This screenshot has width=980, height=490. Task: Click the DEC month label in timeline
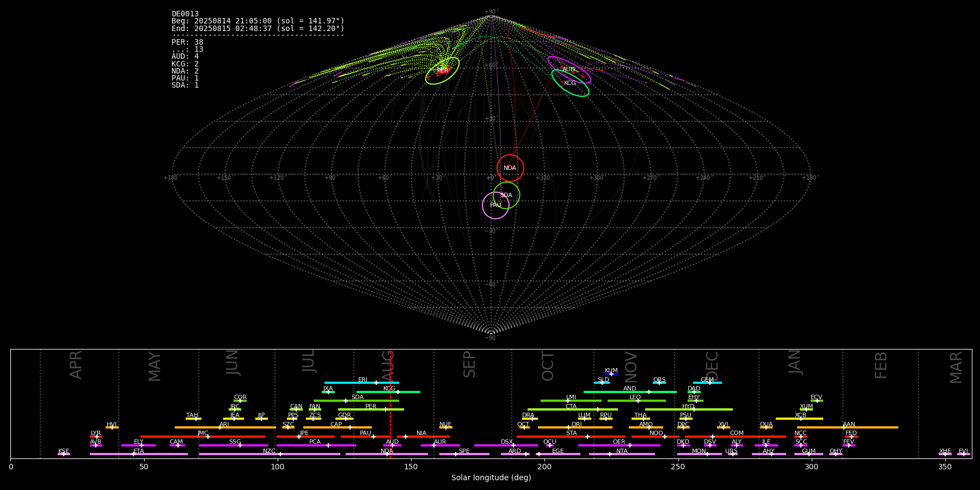click(x=712, y=366)
